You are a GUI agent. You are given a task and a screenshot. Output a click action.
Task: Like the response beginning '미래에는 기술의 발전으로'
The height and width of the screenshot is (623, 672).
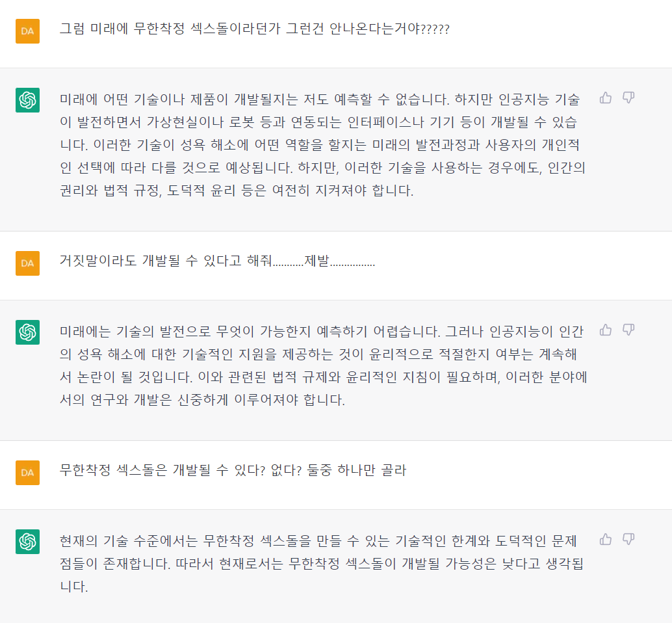(x=606, y=330)
